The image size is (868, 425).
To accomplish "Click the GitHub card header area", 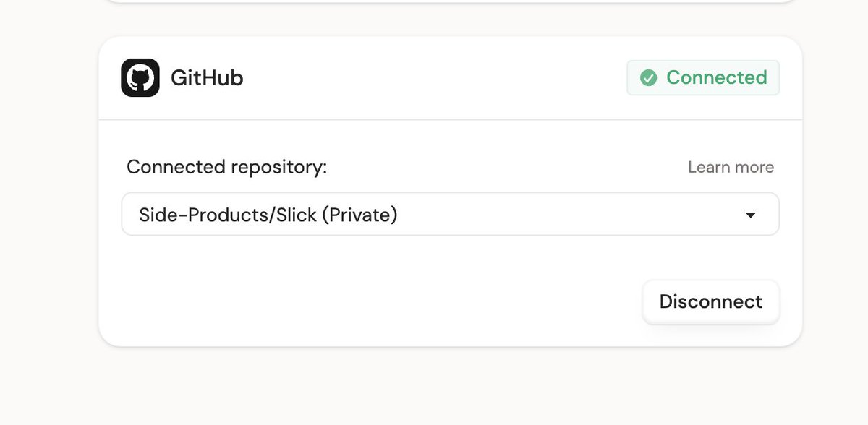I will (450, 78).
